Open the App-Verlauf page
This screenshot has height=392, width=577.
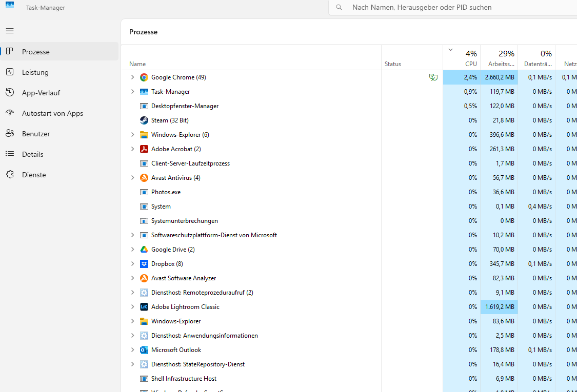click(x=59, y=93)
